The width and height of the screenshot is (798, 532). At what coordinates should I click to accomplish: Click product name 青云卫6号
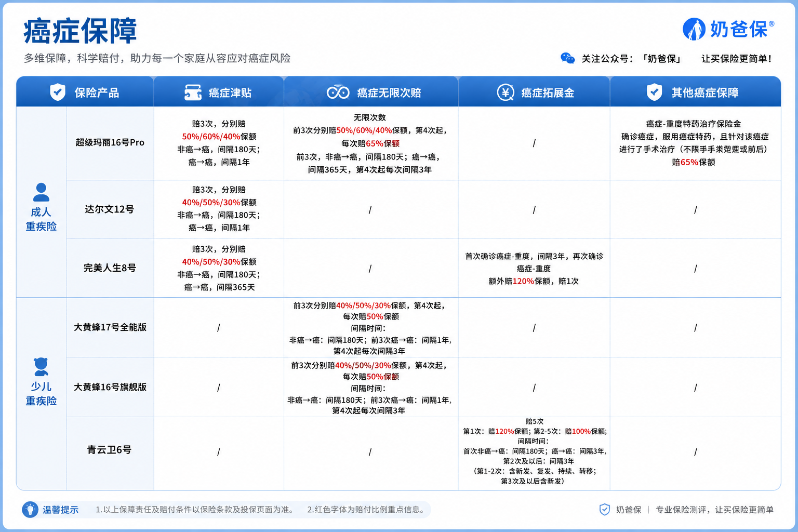(109, 450)
